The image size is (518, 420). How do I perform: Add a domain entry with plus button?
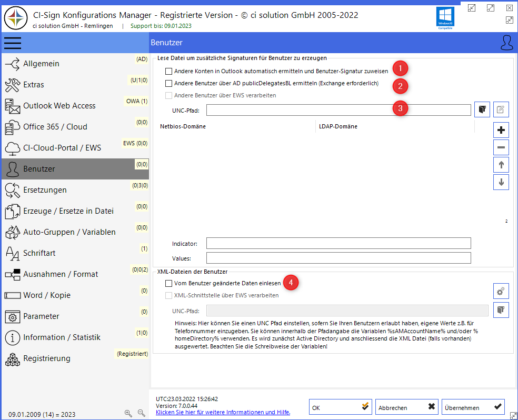click(x=501, y=130)
